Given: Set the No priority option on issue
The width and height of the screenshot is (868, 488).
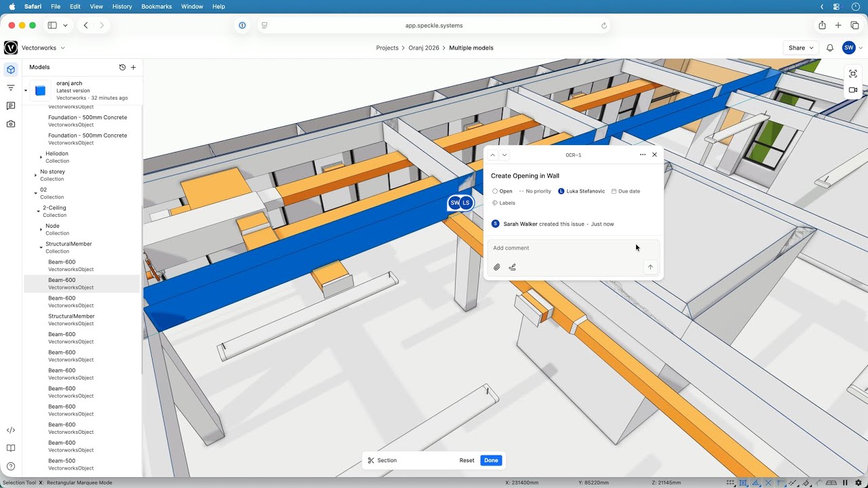Looking at the screenshot, I should [535, 191].
